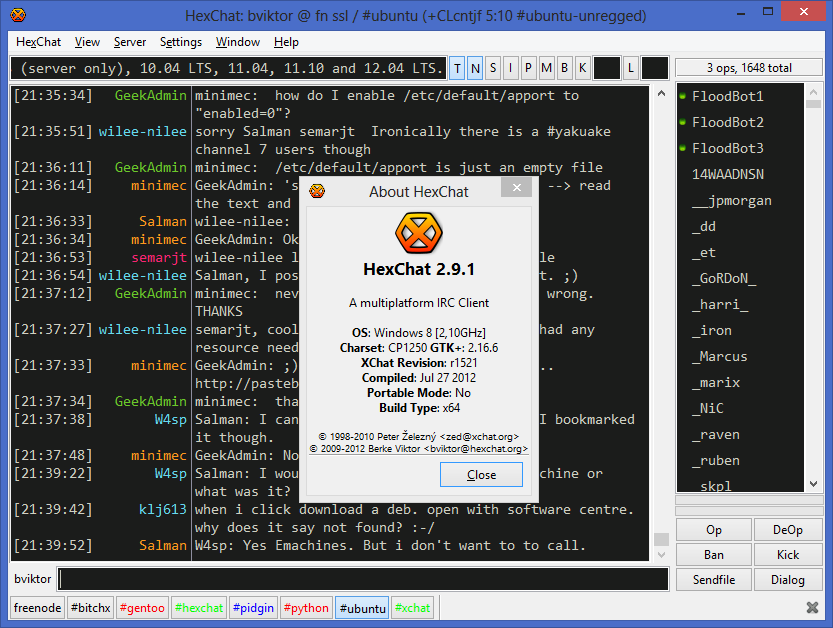Click the Ban button
This screenshot has height=628, width=833.
click(x=713, y=555)
